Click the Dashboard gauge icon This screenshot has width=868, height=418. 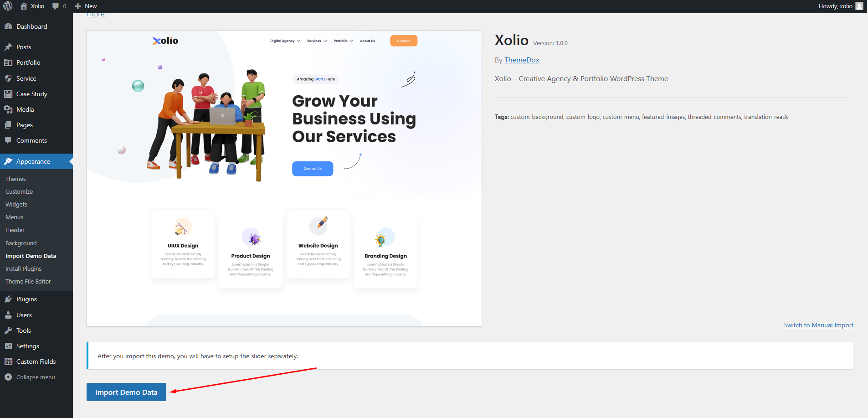pos(8,26)
